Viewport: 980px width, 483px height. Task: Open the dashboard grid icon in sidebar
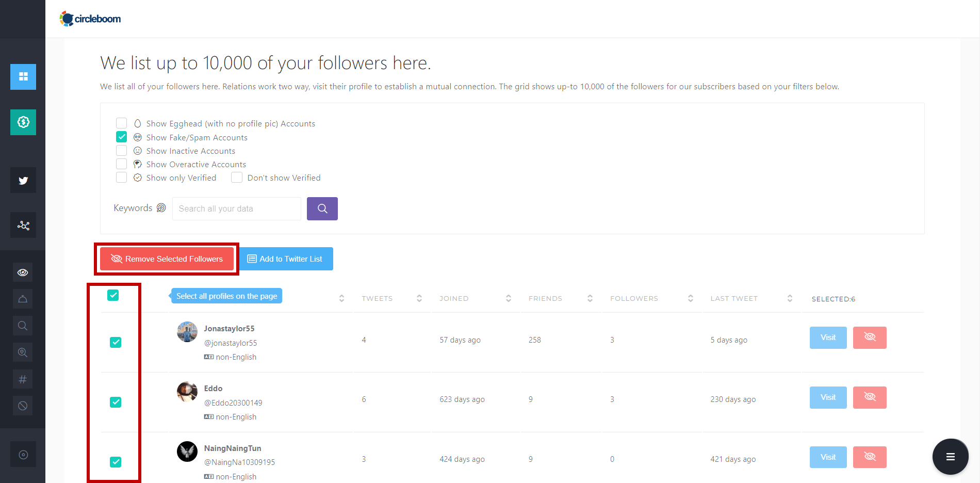click(x=23, y=76)
